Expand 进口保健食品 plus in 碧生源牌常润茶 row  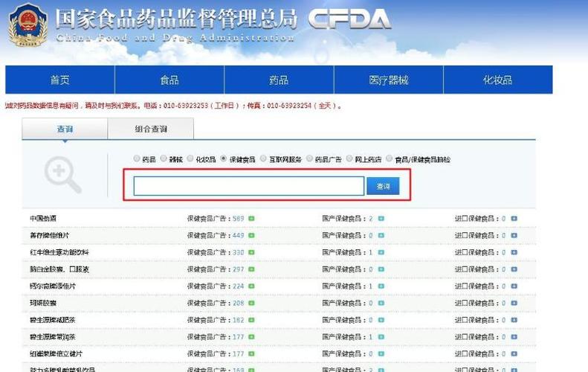pos(514,337)
